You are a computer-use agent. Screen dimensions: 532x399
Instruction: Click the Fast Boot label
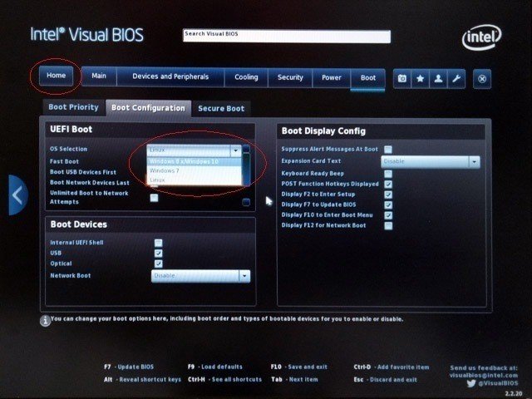tap(64, 161)
